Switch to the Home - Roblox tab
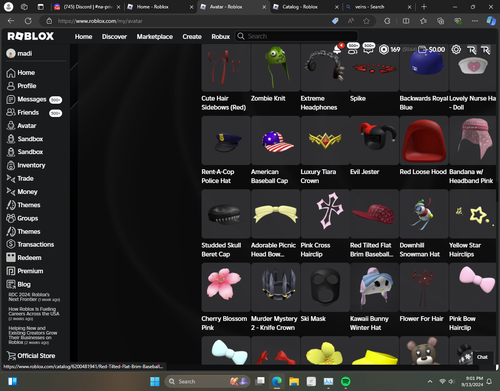 coord(160,7)
